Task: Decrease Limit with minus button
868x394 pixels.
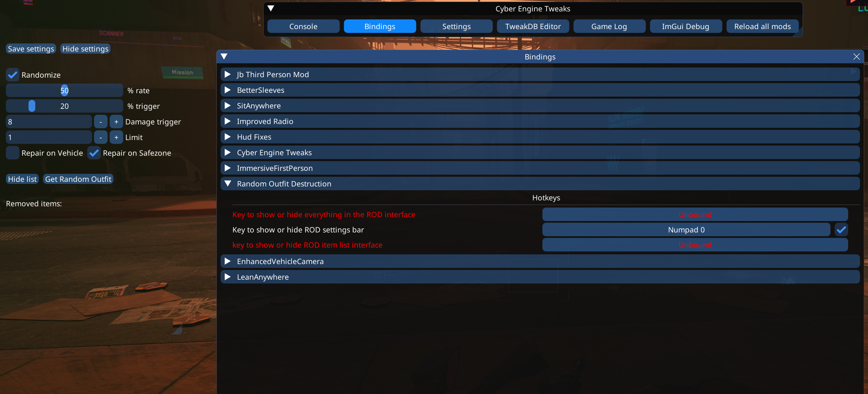Action: coord(100,138)
